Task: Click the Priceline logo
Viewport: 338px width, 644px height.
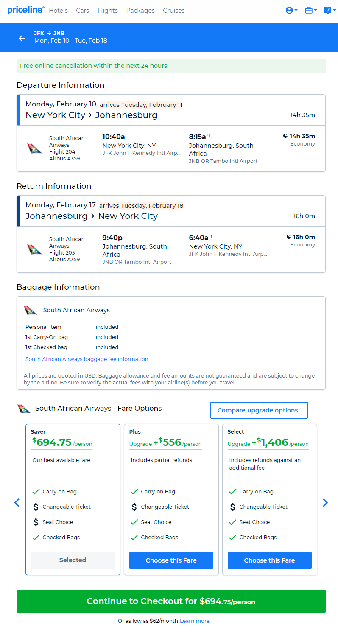Action: point(25,10)
